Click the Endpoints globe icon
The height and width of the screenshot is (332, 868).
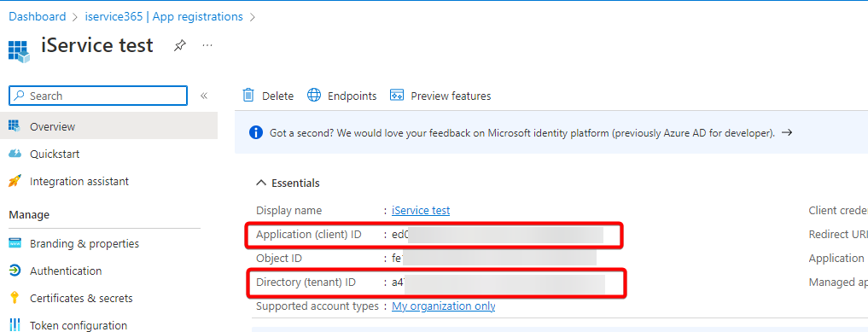(314, 96)
